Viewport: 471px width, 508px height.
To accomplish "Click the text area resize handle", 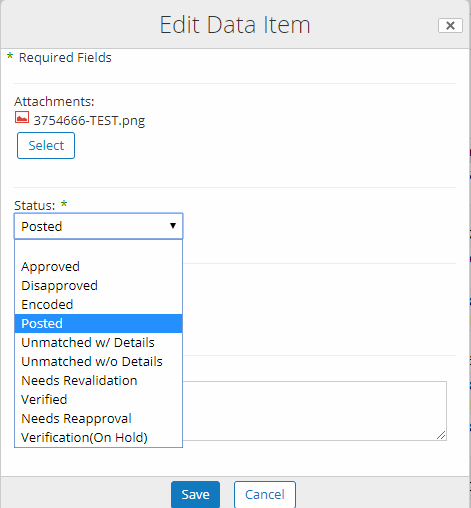I will tap(441, 435).
